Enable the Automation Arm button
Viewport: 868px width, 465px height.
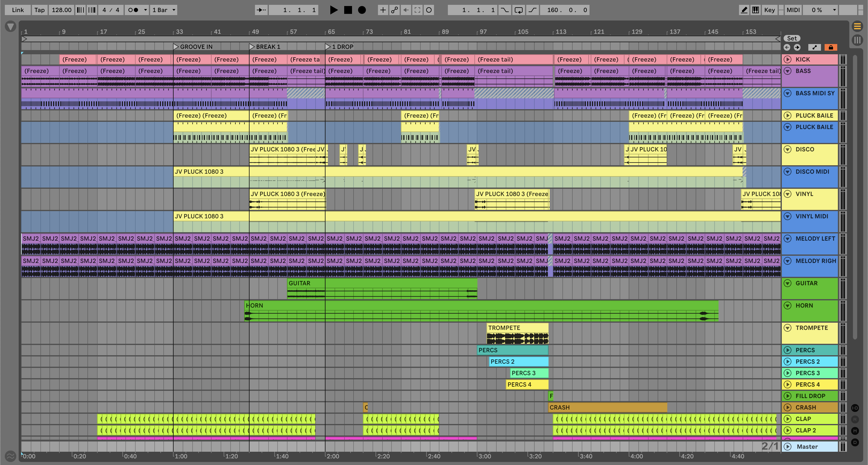coord(394,10)
